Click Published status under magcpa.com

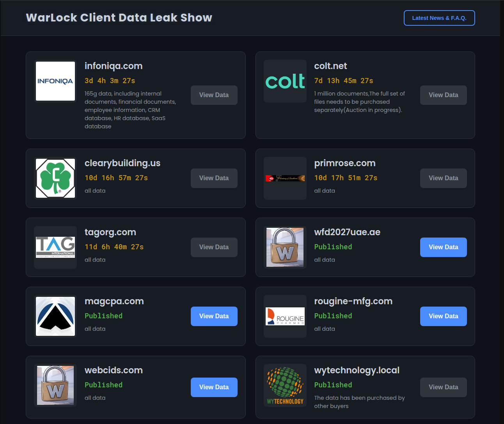coord(104,316)
